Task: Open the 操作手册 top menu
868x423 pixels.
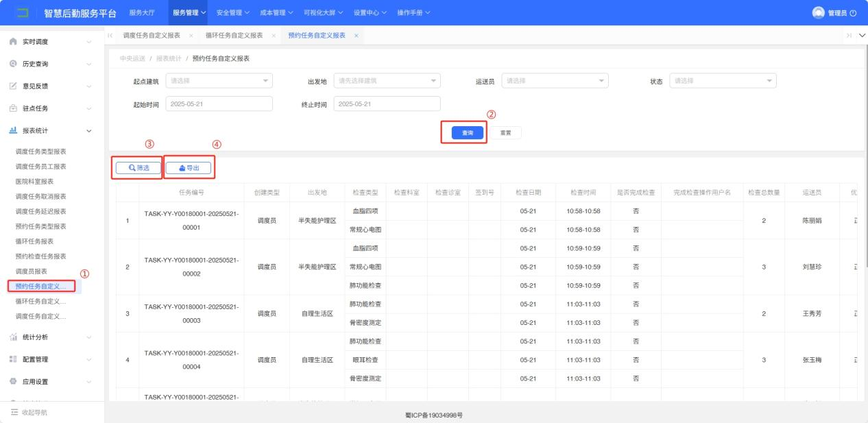Action: (414, 13)
